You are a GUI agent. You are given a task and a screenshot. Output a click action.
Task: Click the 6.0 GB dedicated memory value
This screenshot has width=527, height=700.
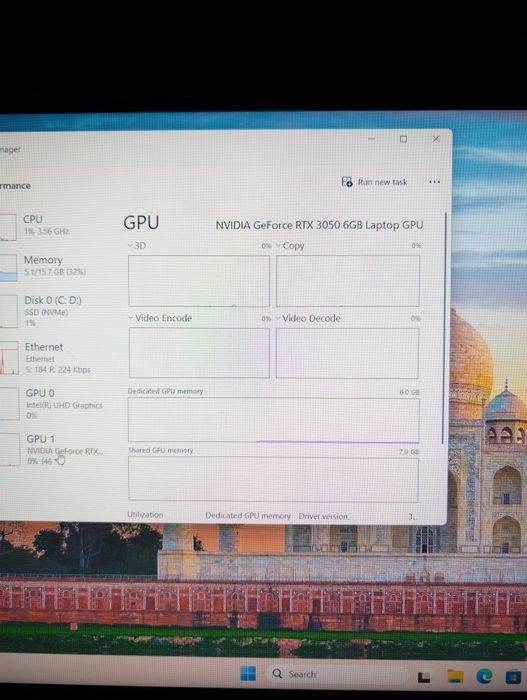(409, 392)
